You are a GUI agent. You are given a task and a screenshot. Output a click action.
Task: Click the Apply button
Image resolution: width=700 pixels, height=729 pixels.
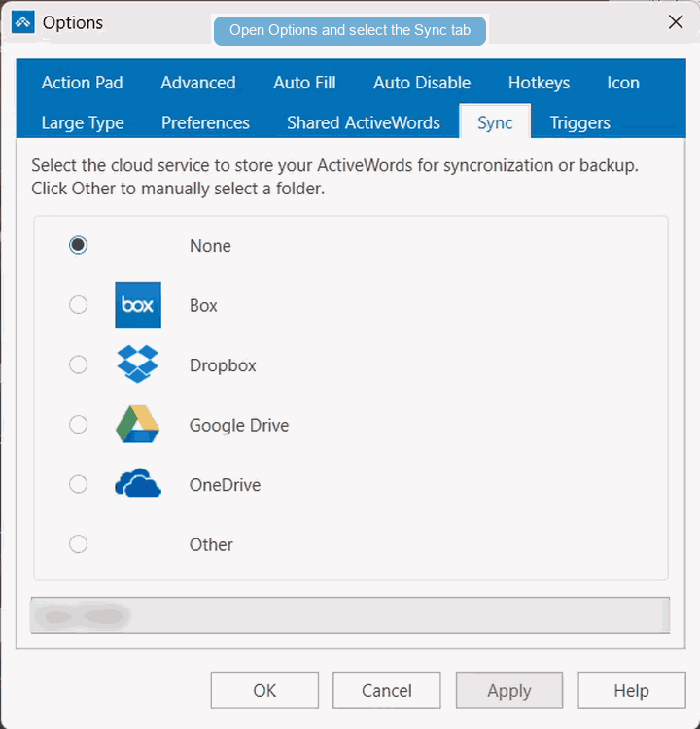click(x=509, y=690)
